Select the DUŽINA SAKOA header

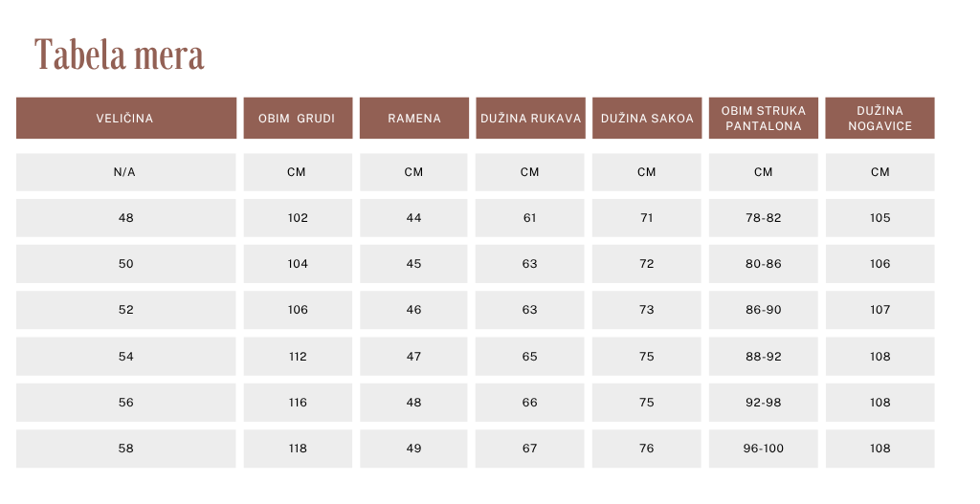coord(647,118)
